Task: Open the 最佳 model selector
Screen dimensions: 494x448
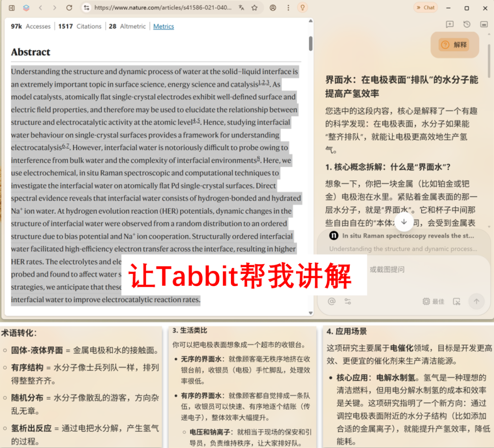Action: point(434,302)
